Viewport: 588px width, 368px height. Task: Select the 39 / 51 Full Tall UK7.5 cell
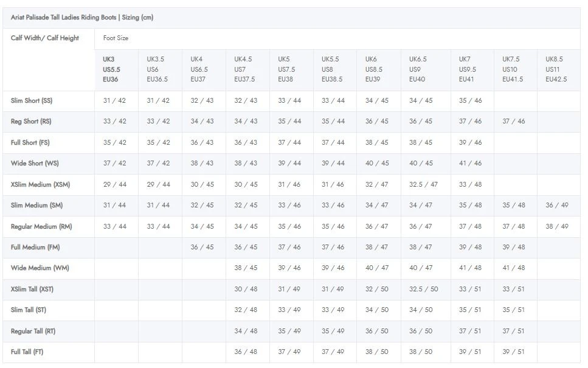[x=513, y=352]
